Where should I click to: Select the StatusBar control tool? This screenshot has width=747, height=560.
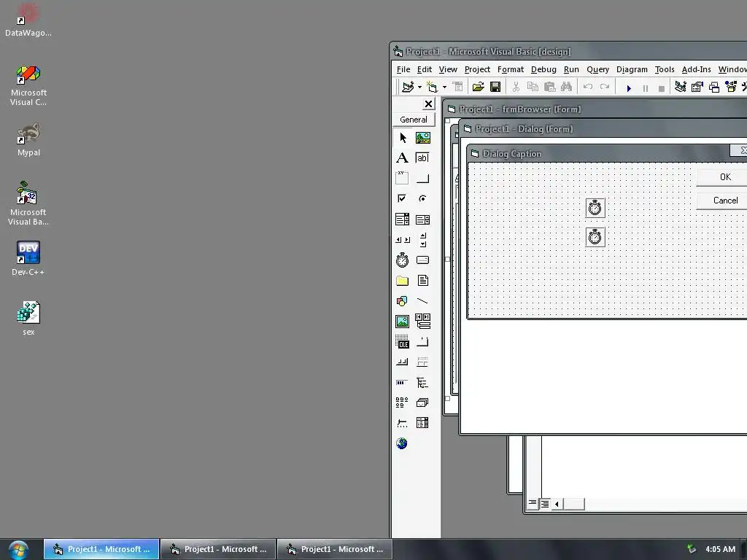422,362
